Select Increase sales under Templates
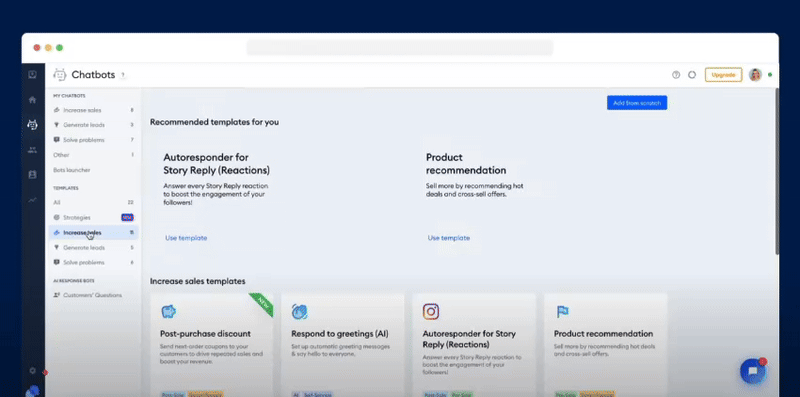This screenshot has width=800, height=397. pos(94,233)
